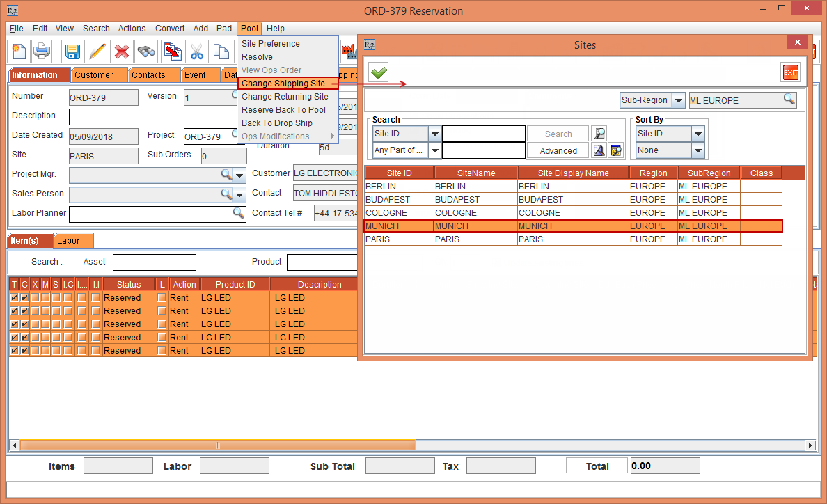Open the Project Mgr. dropdown arrow
This screenshot has height=504, width=827.
tap(239, 174)
